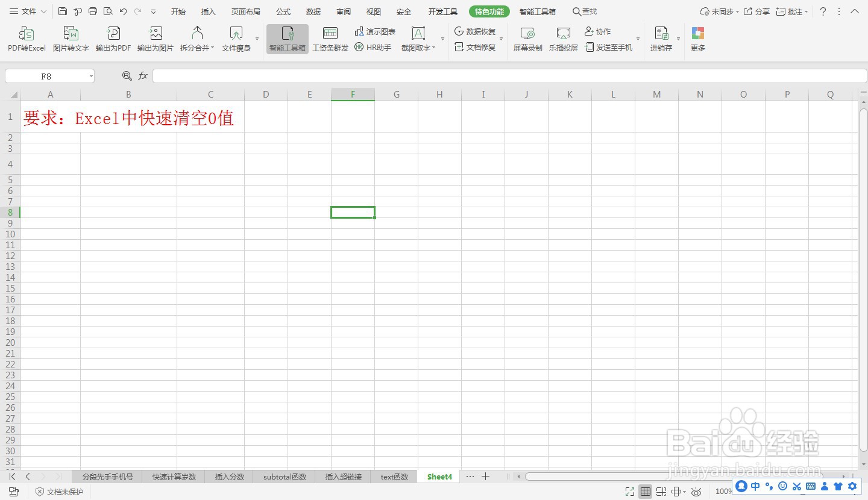The image size is (868, 500).
Task: Select column F header
Action: pos(353,94)
